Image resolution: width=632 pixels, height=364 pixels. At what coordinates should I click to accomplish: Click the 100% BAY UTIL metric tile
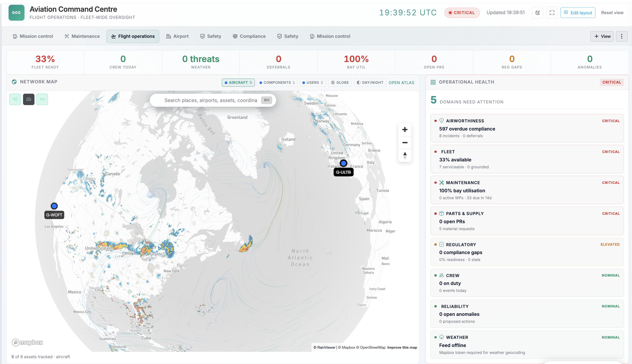[x=356, y=62]
